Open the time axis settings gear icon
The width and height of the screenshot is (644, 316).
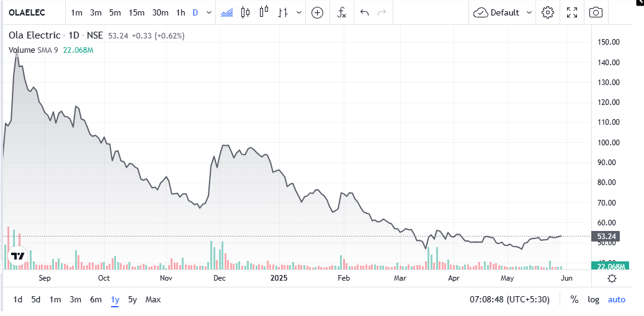[612, 279]
